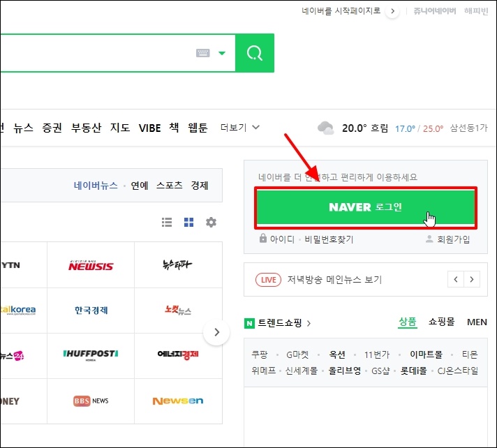Open VIBE menu item
497x448 pixels.
[149, 128]
